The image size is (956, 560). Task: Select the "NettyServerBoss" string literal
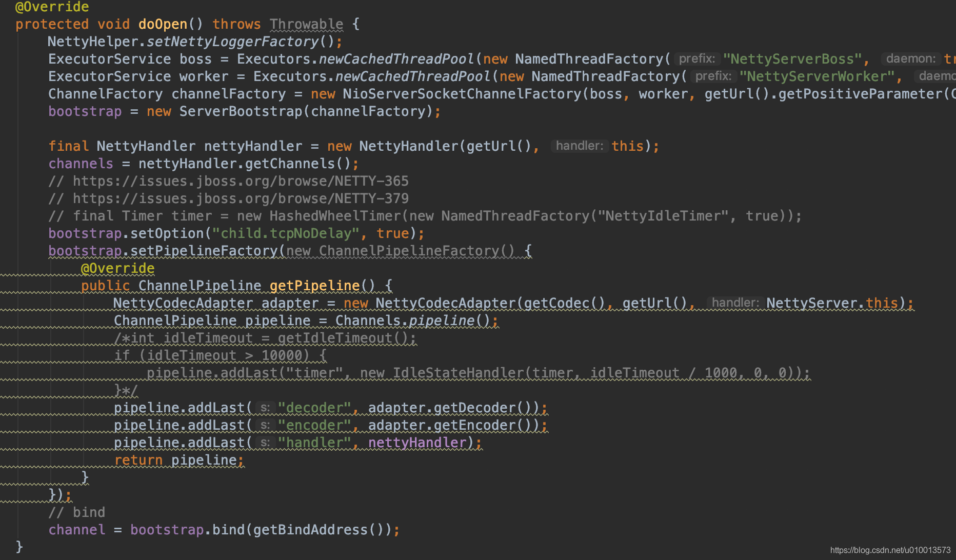[792, 59]
